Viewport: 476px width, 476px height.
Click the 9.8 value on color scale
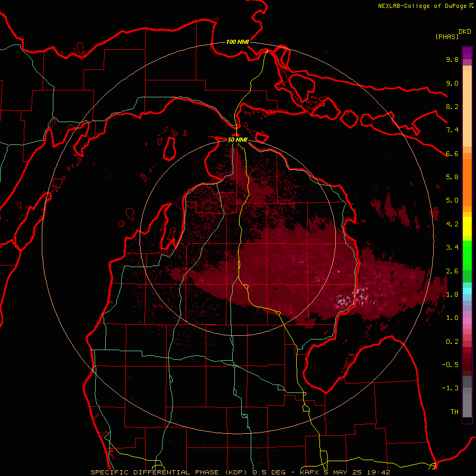[x=452, y=59]
